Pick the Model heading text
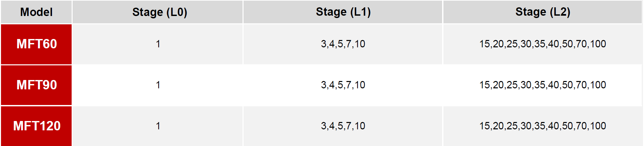This screenshot has width=644, height=146. pyautogui.click(x=36, y=12)
